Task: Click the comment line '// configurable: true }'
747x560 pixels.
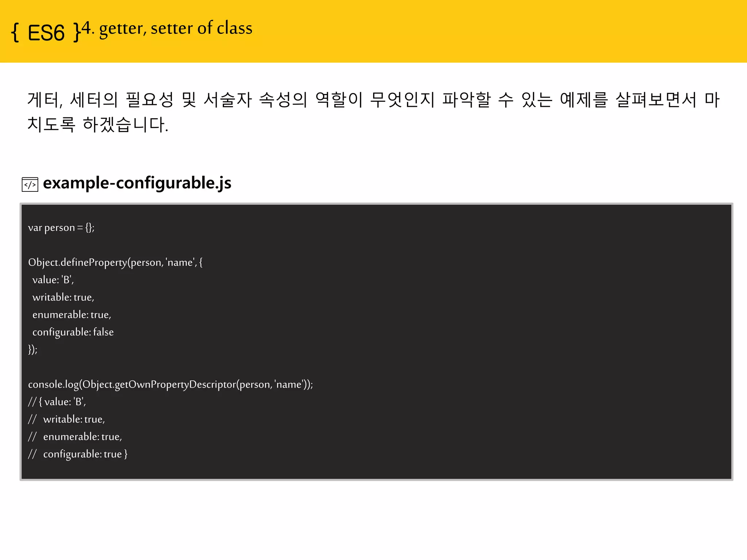Action: [78, 454]
